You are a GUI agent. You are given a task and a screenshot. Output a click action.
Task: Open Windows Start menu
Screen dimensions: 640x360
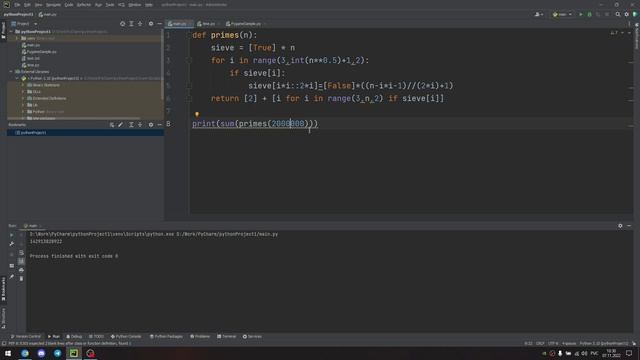8,353
